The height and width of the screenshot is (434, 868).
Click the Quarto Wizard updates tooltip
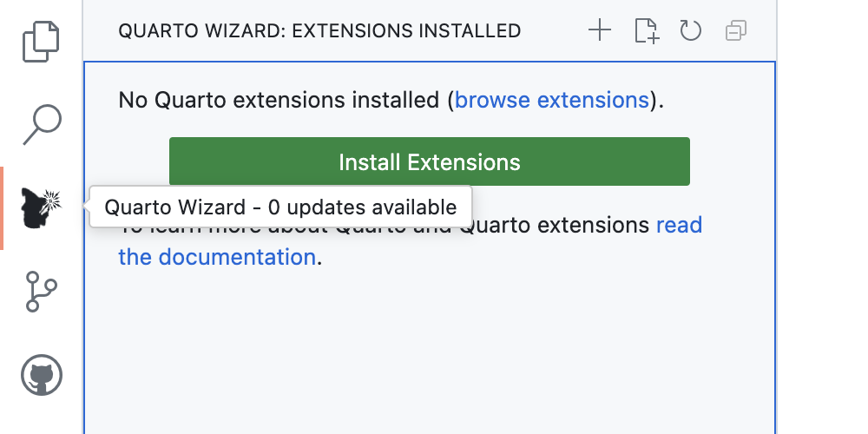(x=279, y=207)
